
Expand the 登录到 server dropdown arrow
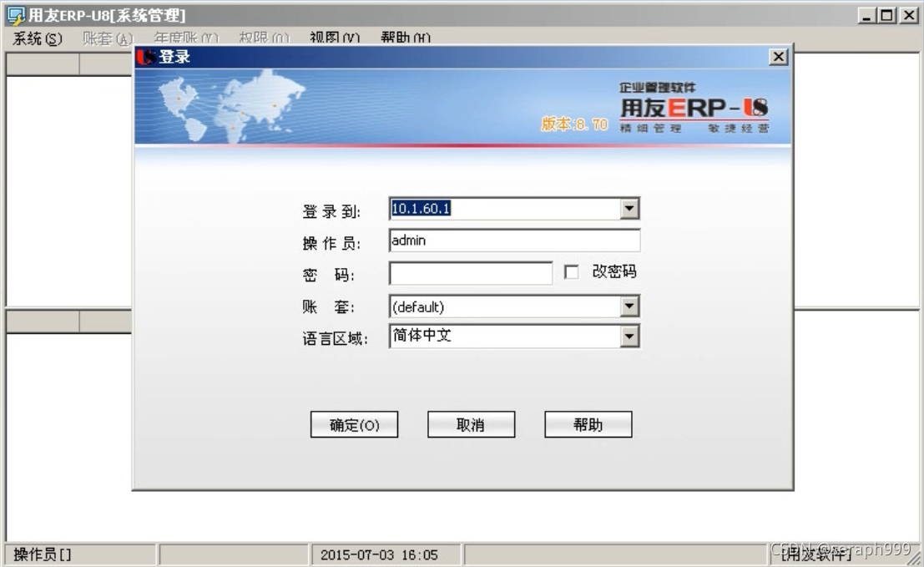(629, 208)
